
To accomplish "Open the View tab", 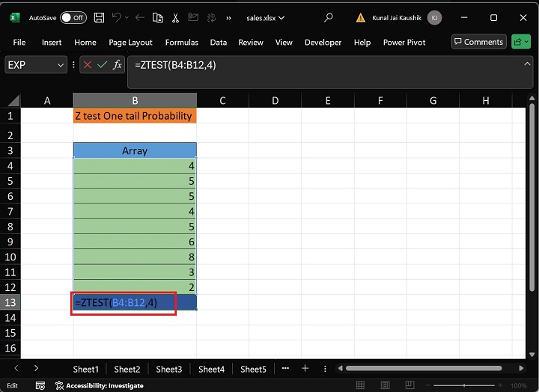I will [x=284, y=42].
